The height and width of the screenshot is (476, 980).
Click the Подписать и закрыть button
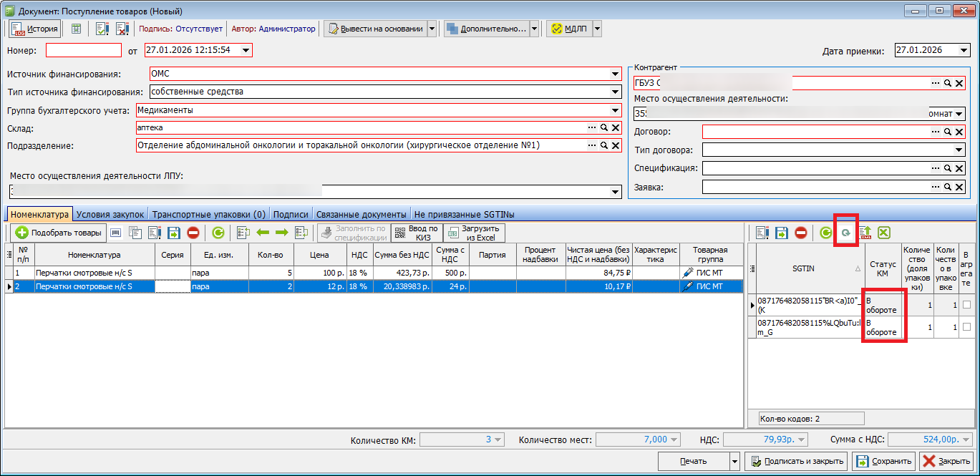coord(795,462)
